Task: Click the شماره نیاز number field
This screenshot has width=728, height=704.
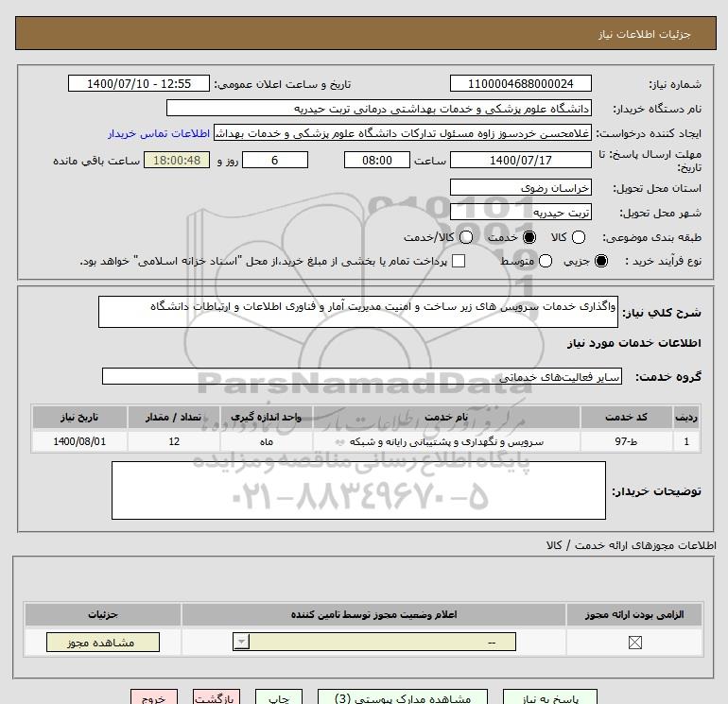Action: [x=520, y=83]
